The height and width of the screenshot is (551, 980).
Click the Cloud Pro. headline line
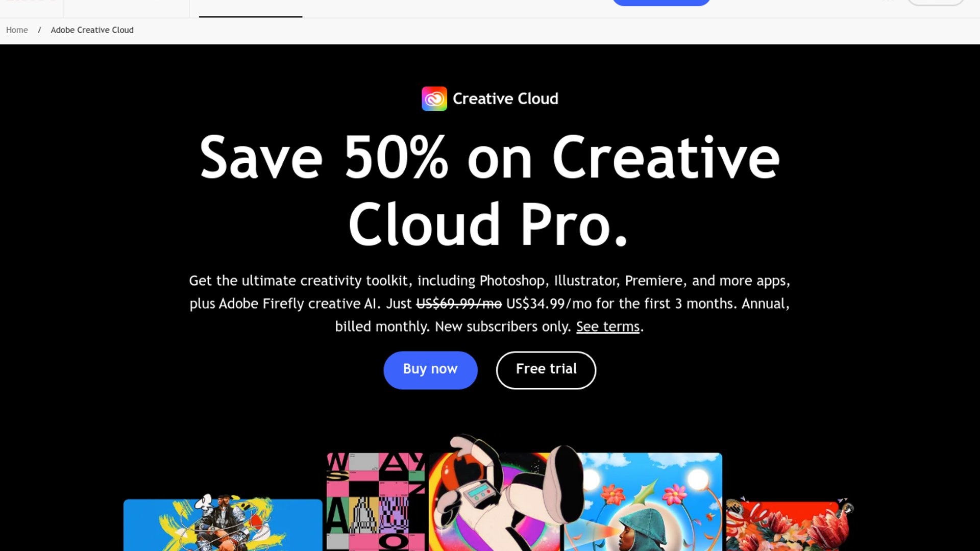coord(488,224)
